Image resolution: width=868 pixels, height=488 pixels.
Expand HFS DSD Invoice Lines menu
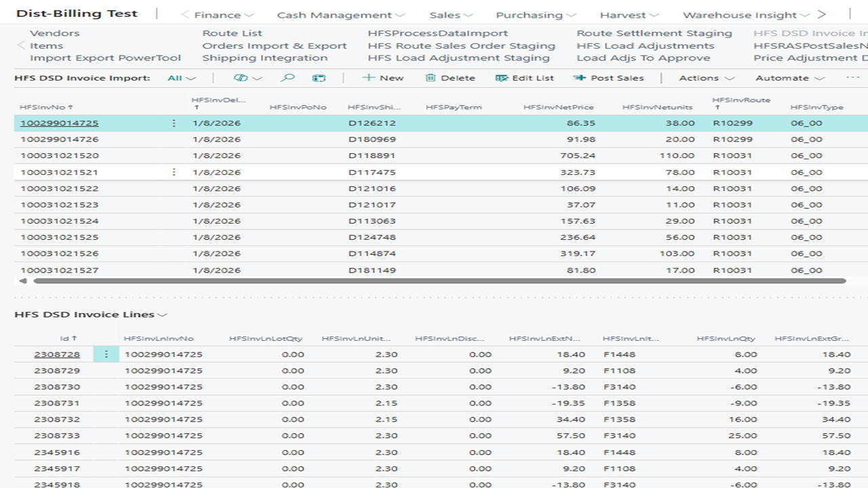[x=91, y=314]
